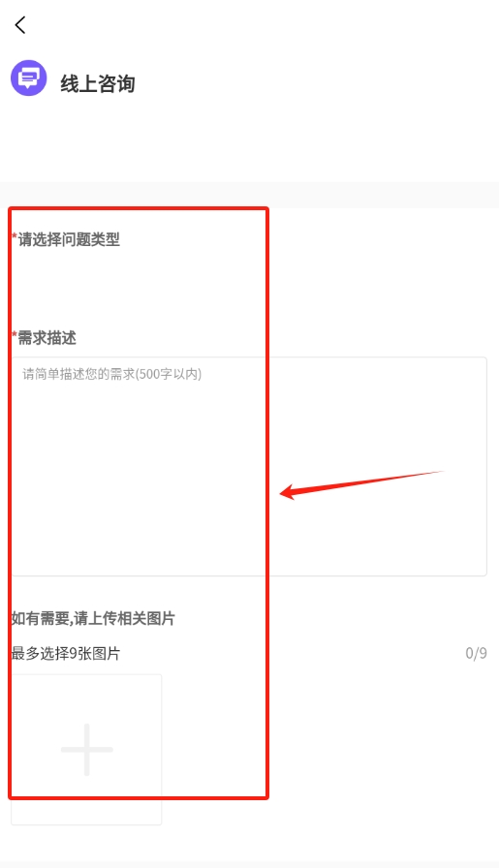Click the 最多选择9张图片 hint text
This screenshot has height=868, width=499.
click(x=65, y=653)
